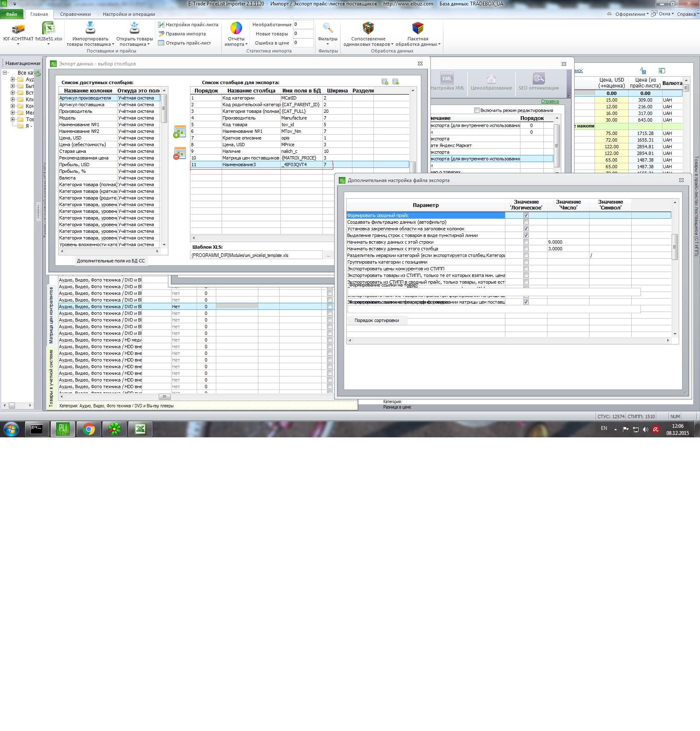Toggle Установка закрепления области на заголовке checkbox
700x731 pixels.
526,229
